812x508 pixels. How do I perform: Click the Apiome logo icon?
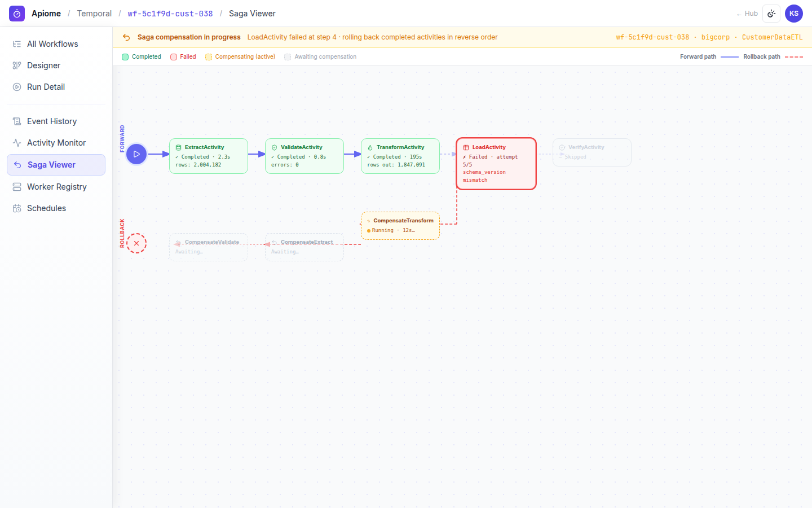17,14
